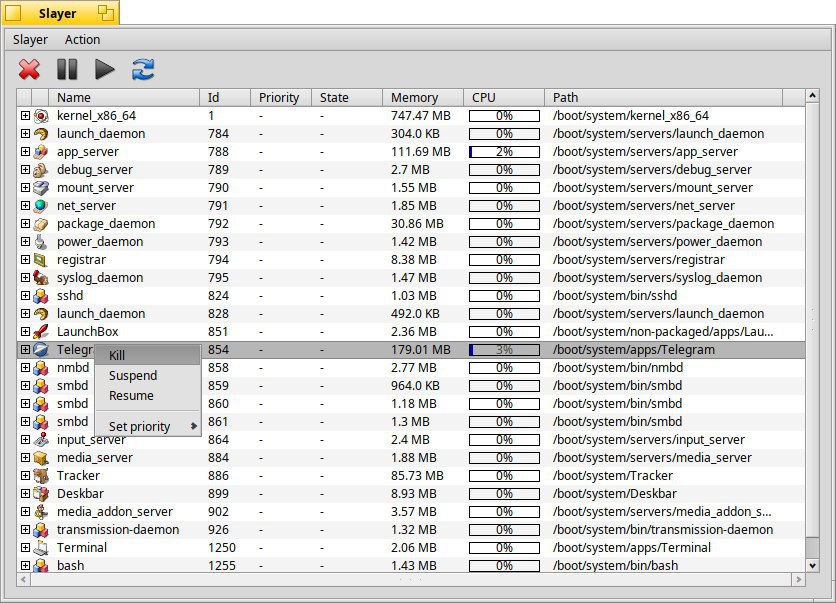Expand the Terminal process row

[25, 547]
